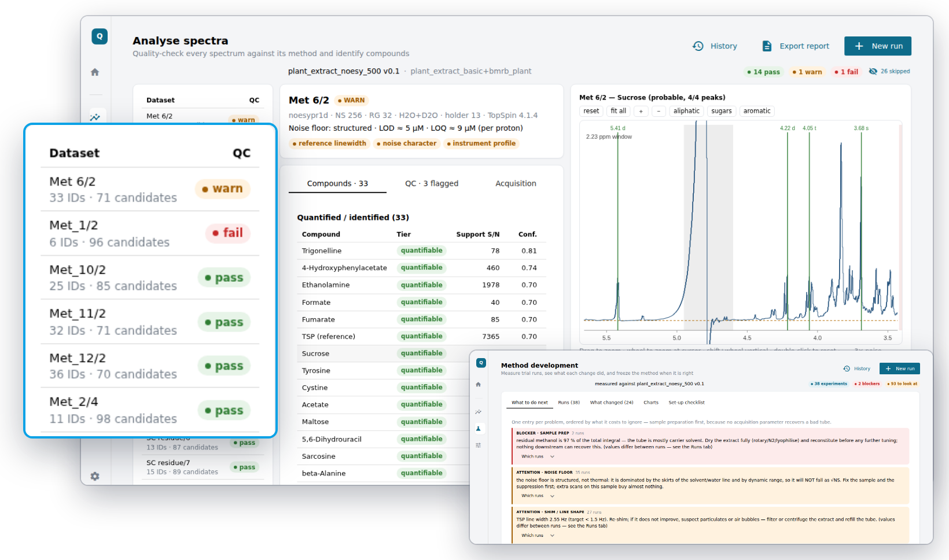Open the line chart icon in Method development sidebar
Viewport: 949px width, 560px height.
click(478, 412)
